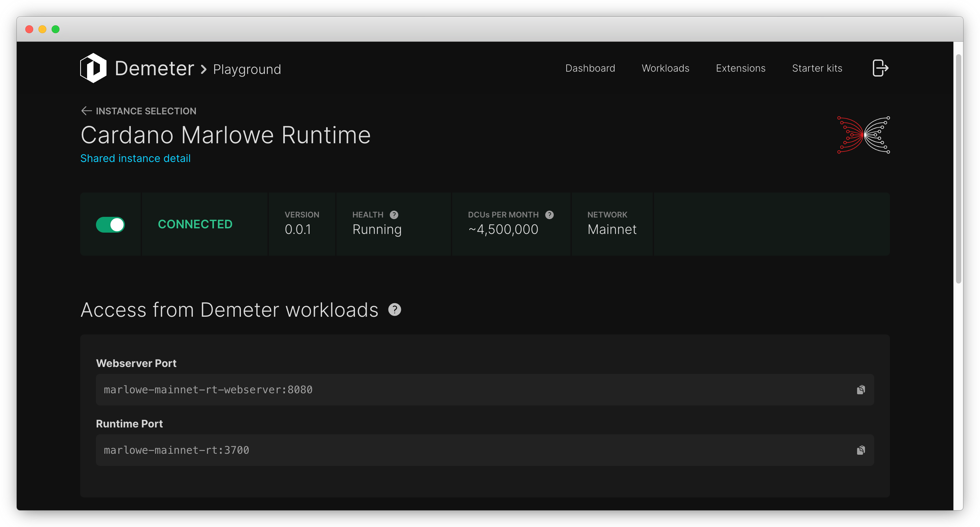The height and width of the screenshot is (527, 980).
Task: Open DCUs per month help icon
Action: point(549,215)
